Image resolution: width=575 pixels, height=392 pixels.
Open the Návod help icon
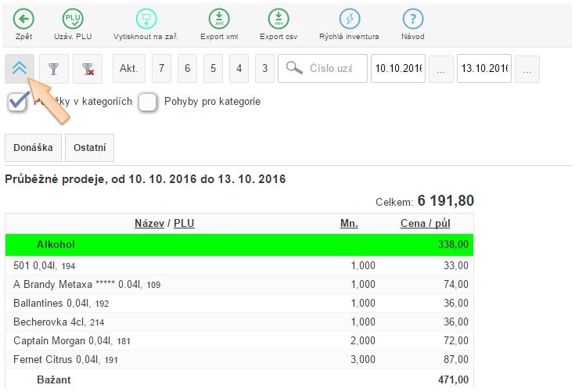tap(413, 20)
